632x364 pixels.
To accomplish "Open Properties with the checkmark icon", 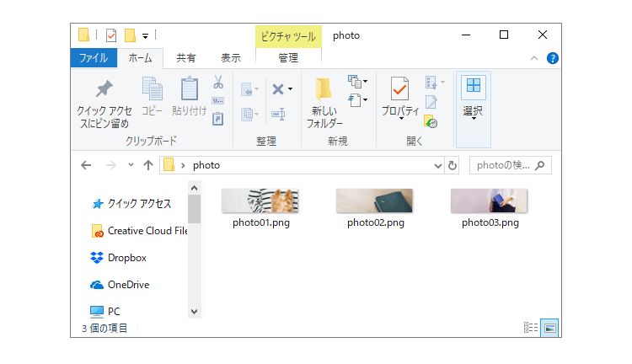I will pyautogui.click(x=399, y=88).
